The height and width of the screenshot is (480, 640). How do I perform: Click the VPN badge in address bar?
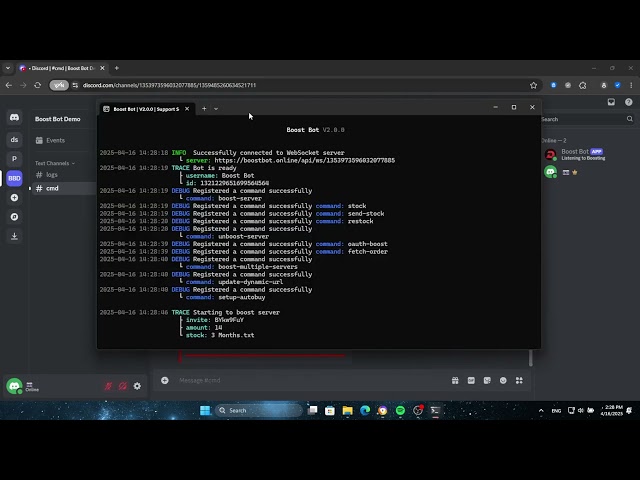59,85
